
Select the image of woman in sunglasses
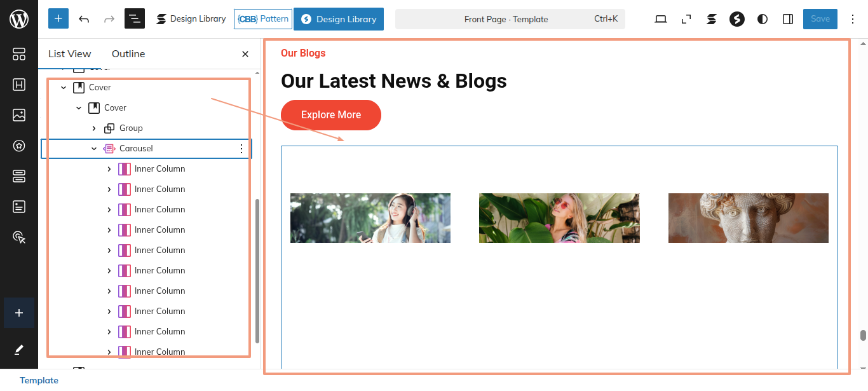(559, 218)
